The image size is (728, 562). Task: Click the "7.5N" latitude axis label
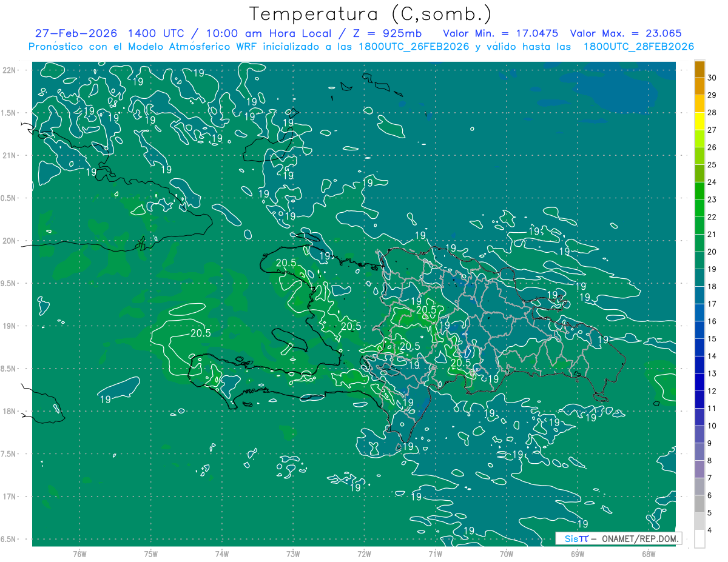pyautogui.click(x=9, y=454)
